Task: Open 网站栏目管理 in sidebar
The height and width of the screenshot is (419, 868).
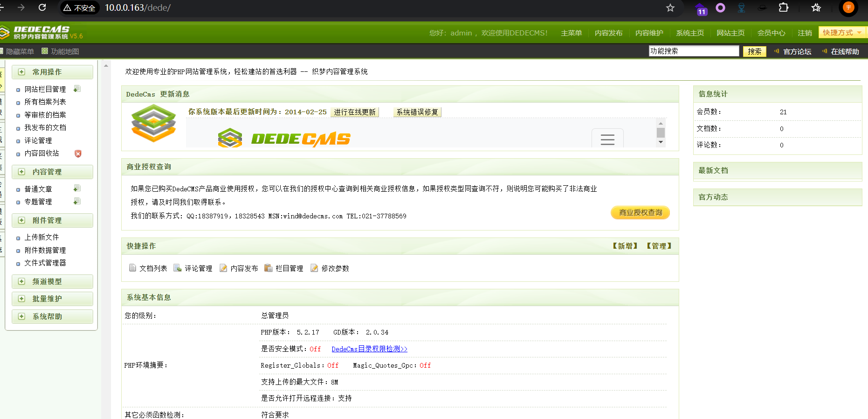Action: [45, 89]
